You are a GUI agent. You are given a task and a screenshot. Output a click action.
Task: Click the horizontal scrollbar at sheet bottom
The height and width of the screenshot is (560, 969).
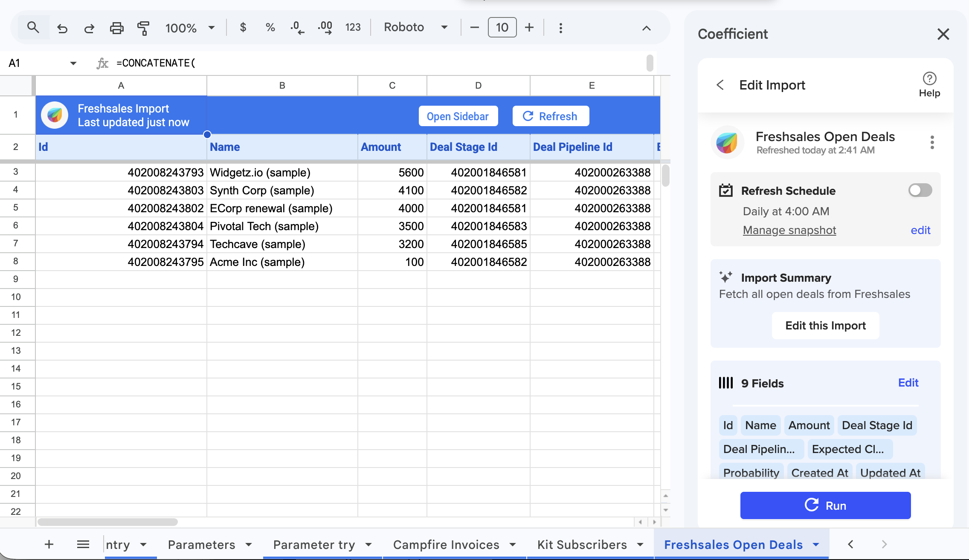(x=107, y=522)
